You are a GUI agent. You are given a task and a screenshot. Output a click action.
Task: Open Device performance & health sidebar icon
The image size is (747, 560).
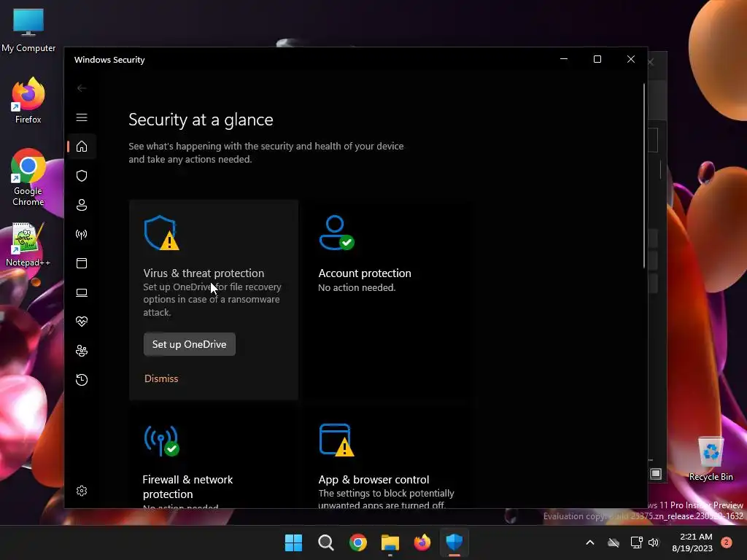[82, 322]
